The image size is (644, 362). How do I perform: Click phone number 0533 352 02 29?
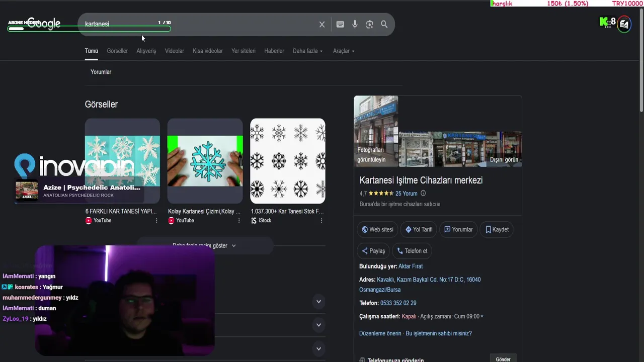click(x=398, y=303)
